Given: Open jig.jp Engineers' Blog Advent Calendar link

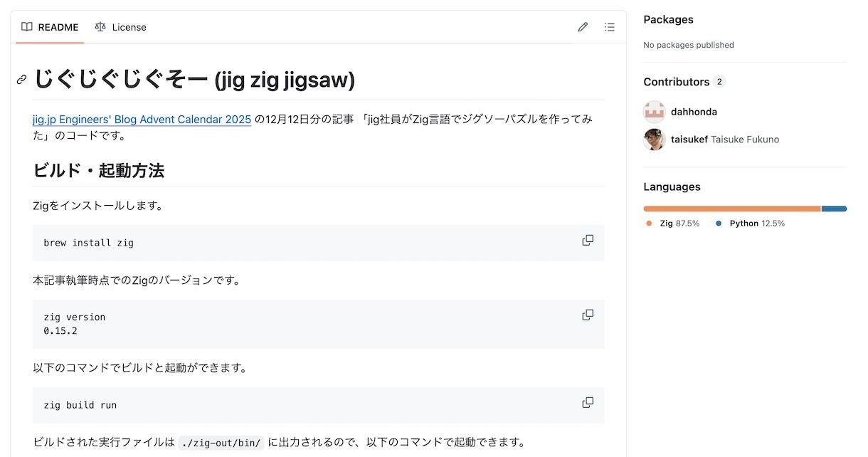Looking at the screenshot, I should [142, 120].
